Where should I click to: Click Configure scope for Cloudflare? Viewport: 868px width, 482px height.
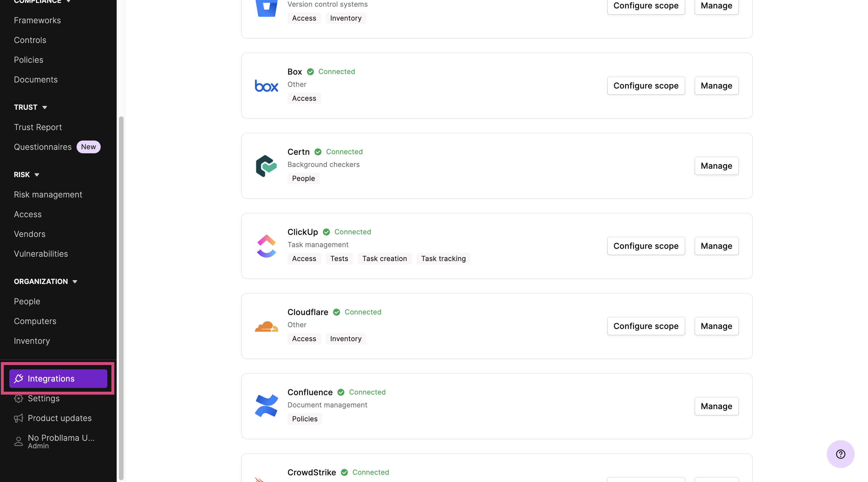[645, 326]
